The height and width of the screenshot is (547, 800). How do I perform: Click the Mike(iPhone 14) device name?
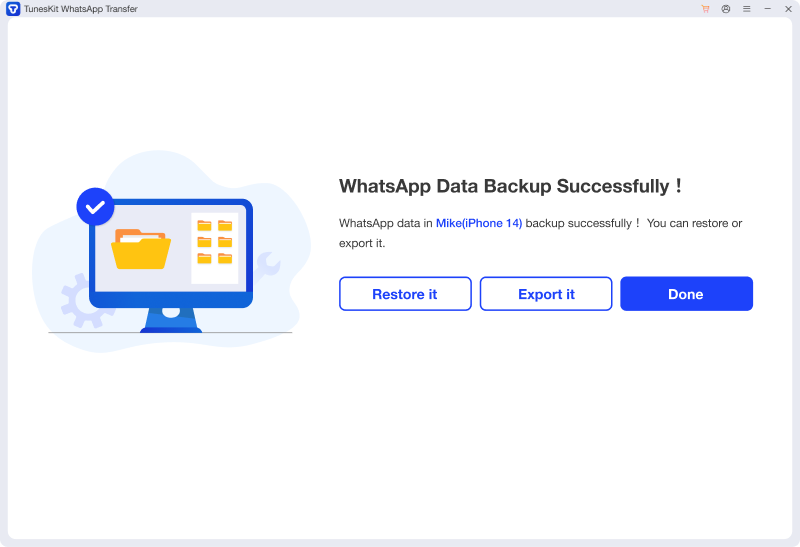coord(479,223)
